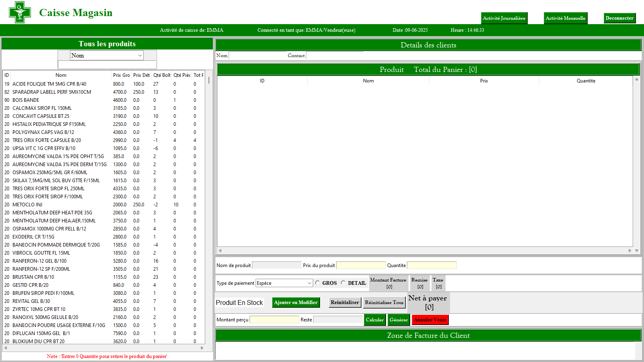Select the GROS radio button

click(x=317, y=283)
